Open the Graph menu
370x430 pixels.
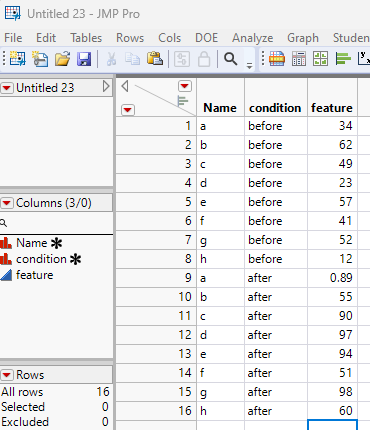[x=303, y=38]
